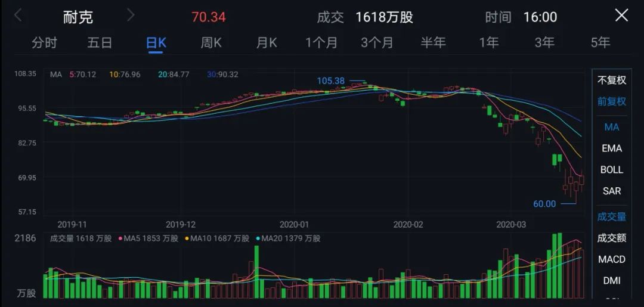The width and height of the screenshot is (644, 307).
Task: Select the 周K tab
Action: point(211,43)
